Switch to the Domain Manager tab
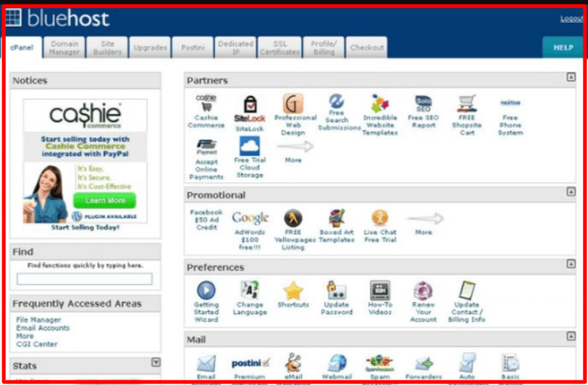 (64, 48)
